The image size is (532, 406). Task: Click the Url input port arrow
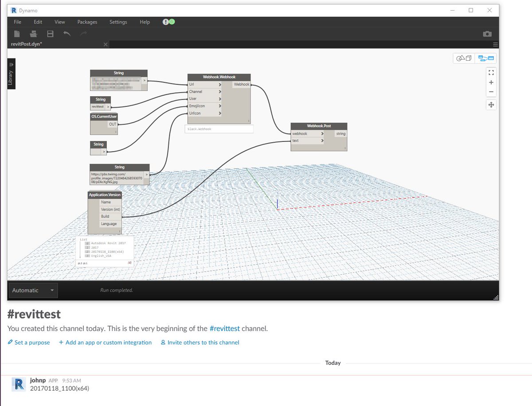coord(219,84)
